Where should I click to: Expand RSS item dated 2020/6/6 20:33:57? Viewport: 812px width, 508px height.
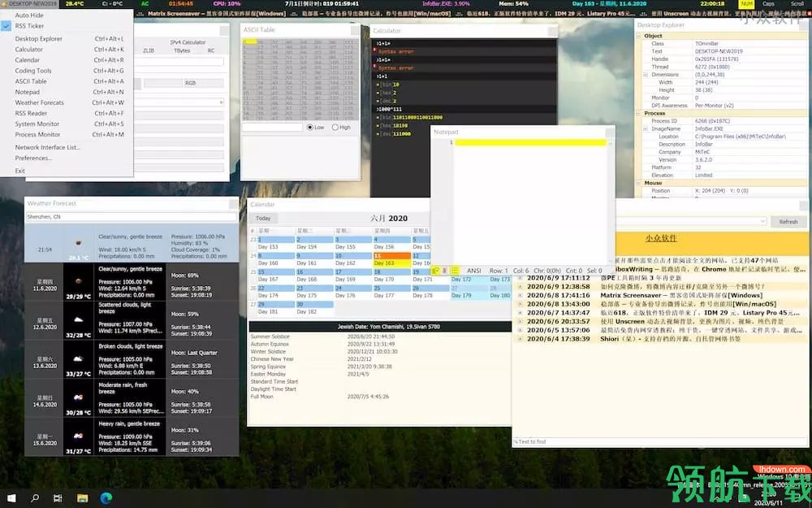coord(520,322)
